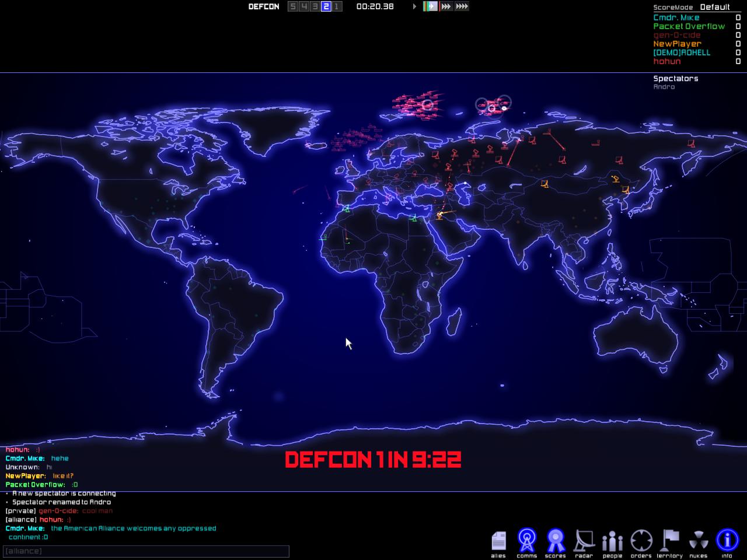Click the highlighted DEFCON level 2 indicator
747x560 pixels.
(326, 6)
